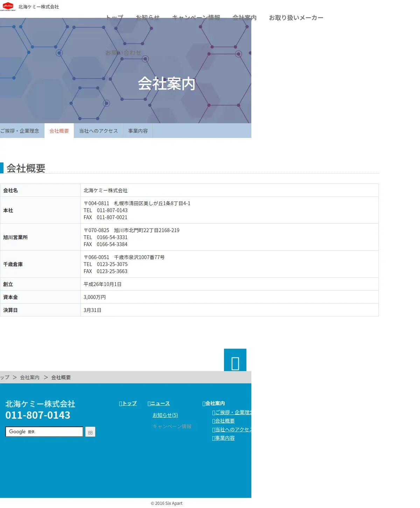Screen dimensions: 420x508
Task: Click the 会社概要 section heading
Action: click(x=26, y=168)
